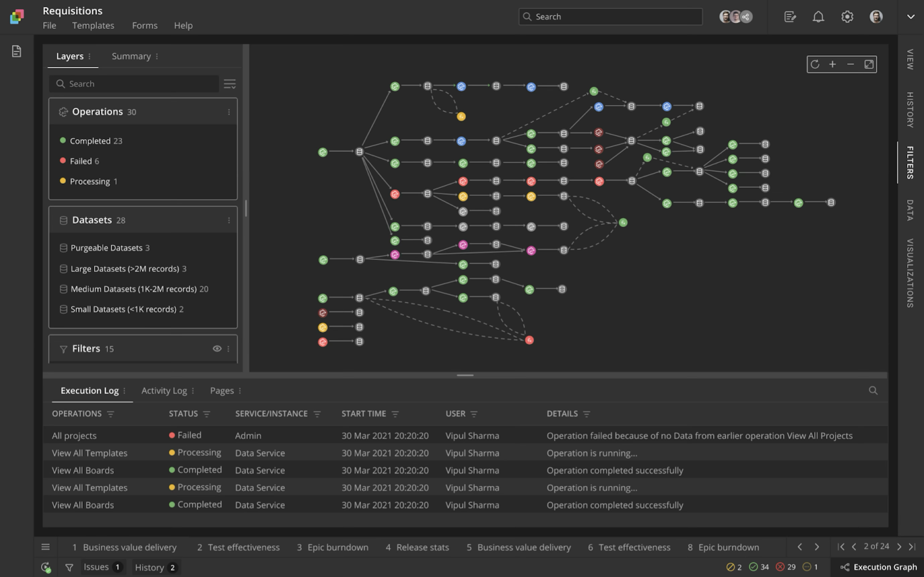The image size is (924, 577).
Task: Click the refresh graph icon
Action: coord(815,64)
